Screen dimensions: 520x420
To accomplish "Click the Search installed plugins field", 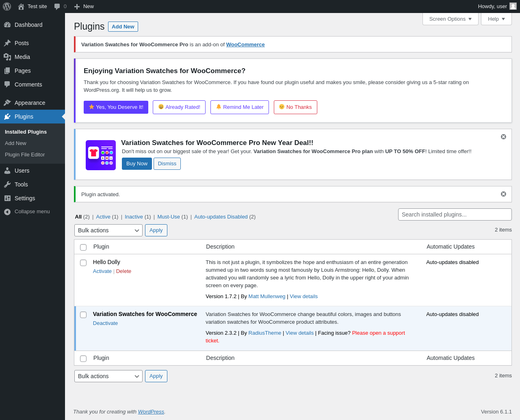I will 455,214.
